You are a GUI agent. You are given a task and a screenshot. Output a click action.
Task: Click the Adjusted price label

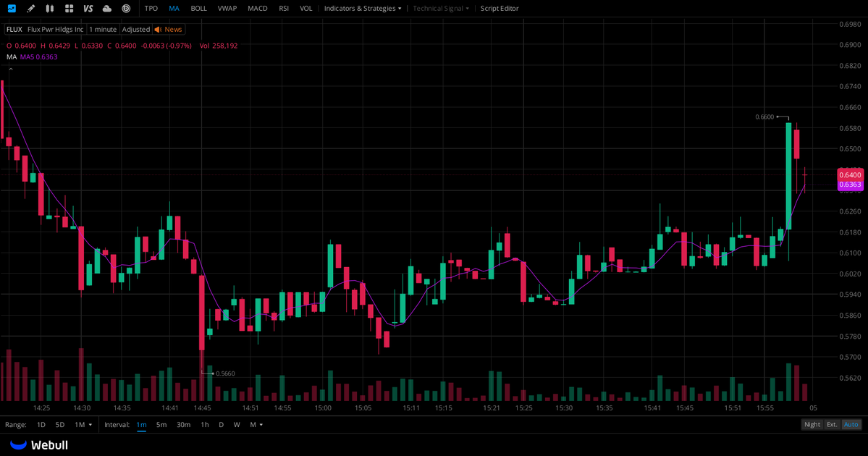(x=135, y=30)
